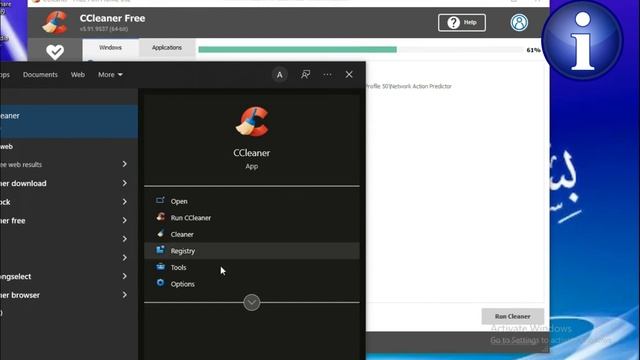Click the Open icon in the action list

click(160, 200)
